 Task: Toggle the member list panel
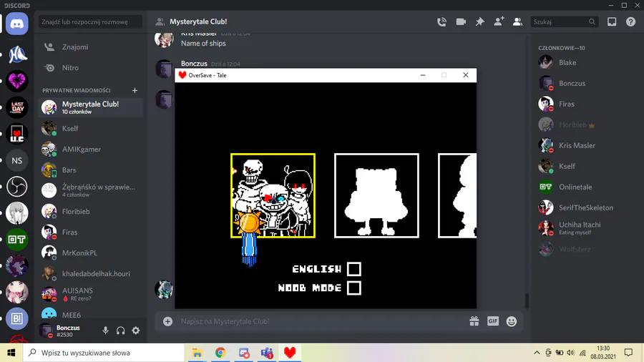pyautogui.click(x=517, y=21)
